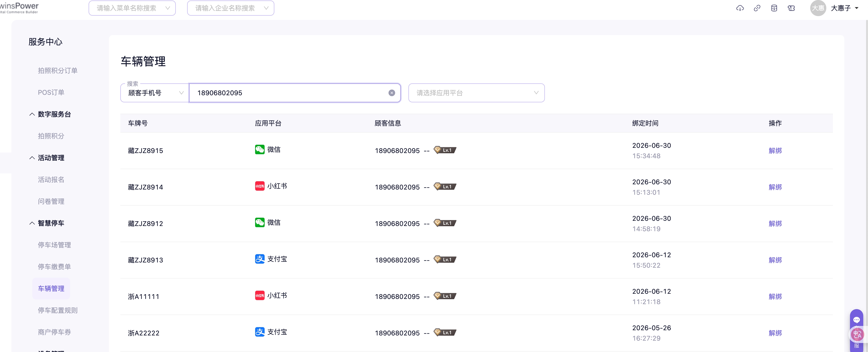Screen dimensions: 868x352
Task: Click WeChat icon in 藏ZJZ8915 row
Action: (259, 149)
